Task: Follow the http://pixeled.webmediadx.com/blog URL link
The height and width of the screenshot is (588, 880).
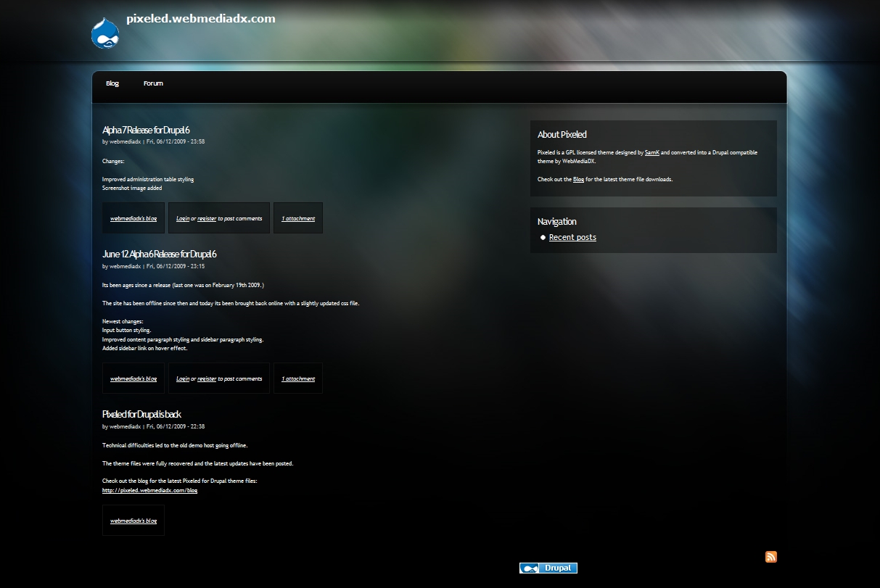Action: coord(149,491)
